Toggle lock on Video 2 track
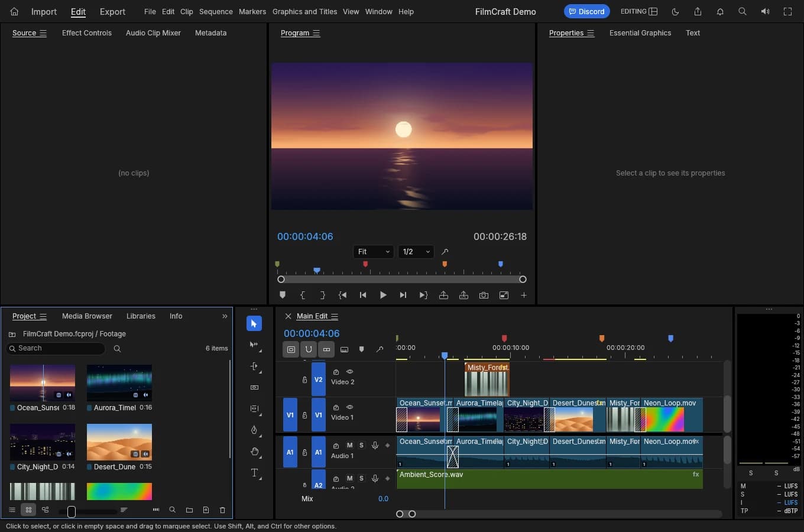The width and height of the screenshot is (804, 532). 304,379
